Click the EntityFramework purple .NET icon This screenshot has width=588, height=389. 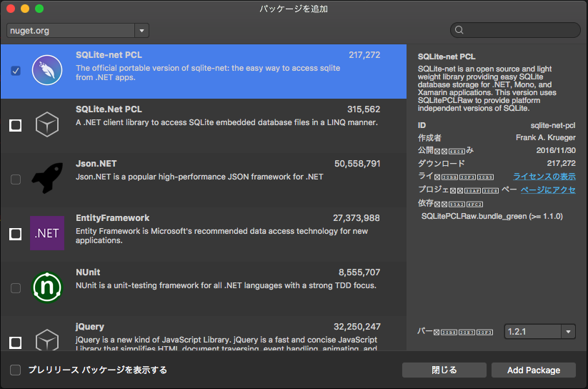click(47, 233)
